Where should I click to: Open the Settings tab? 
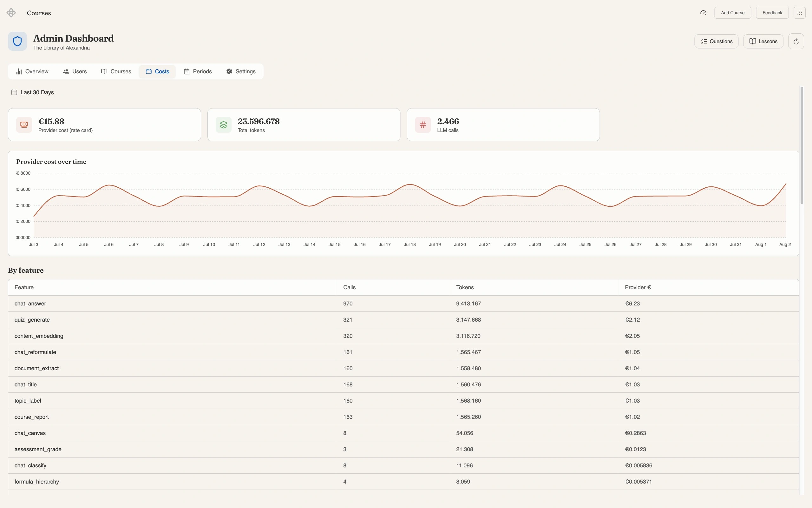[x=241, y=71]
